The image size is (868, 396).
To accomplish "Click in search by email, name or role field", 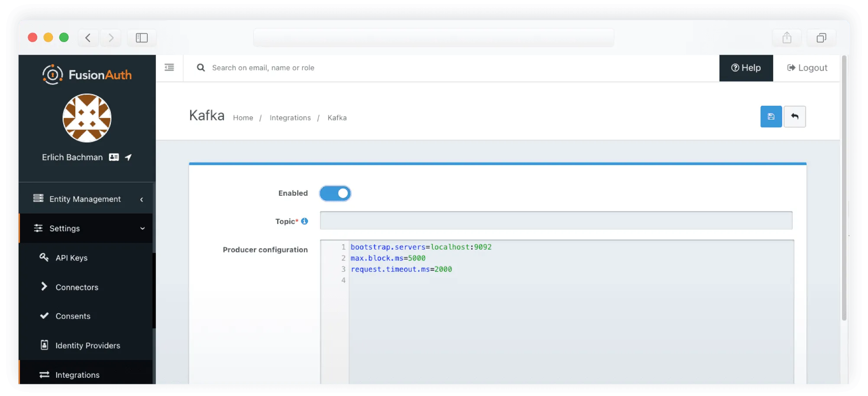I will [x=263, y=68].
